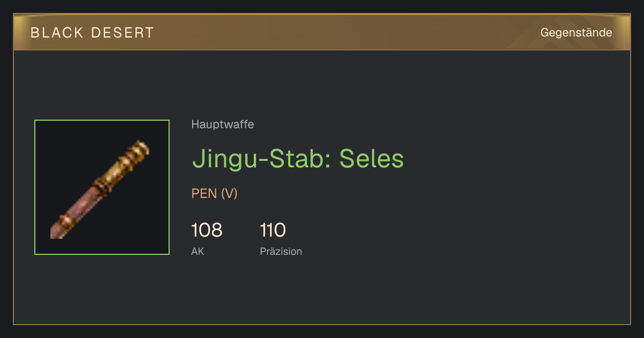Screen dimensions: 644x338
Task: Click the Jingu-Stab staff item icon
Action: coord(102,187)
